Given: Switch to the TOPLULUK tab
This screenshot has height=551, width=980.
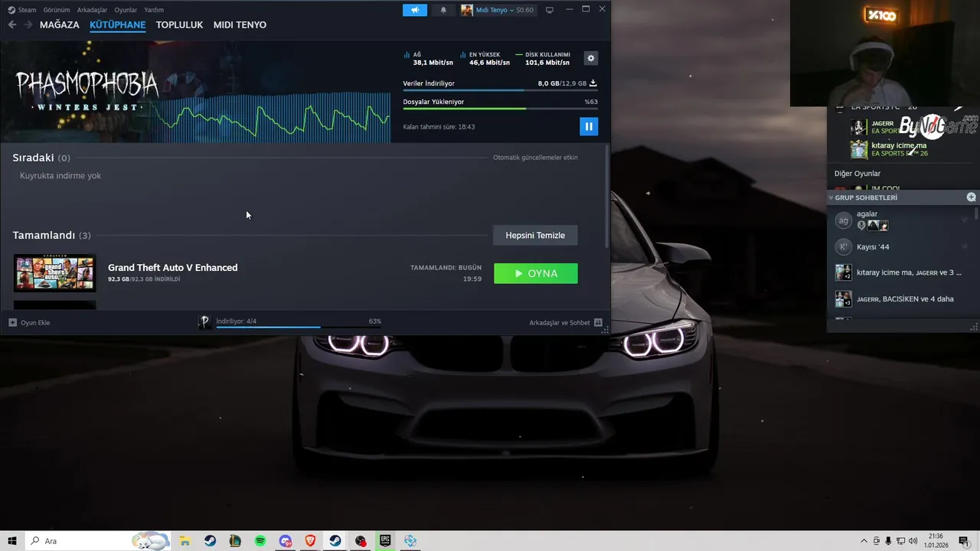Looking at the screenshot, I should point(179,24).
